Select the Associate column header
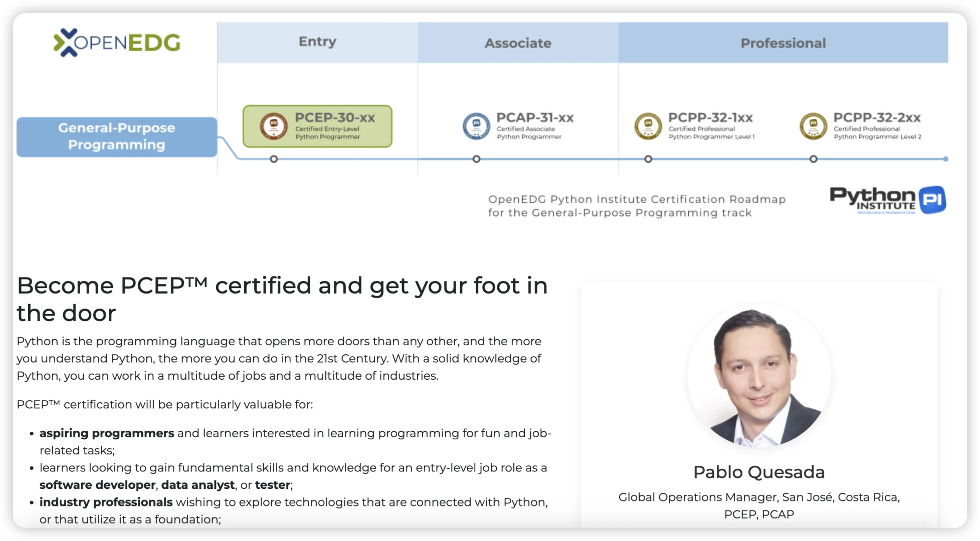This screenshot has width=980, height=541. click(517, 43)
